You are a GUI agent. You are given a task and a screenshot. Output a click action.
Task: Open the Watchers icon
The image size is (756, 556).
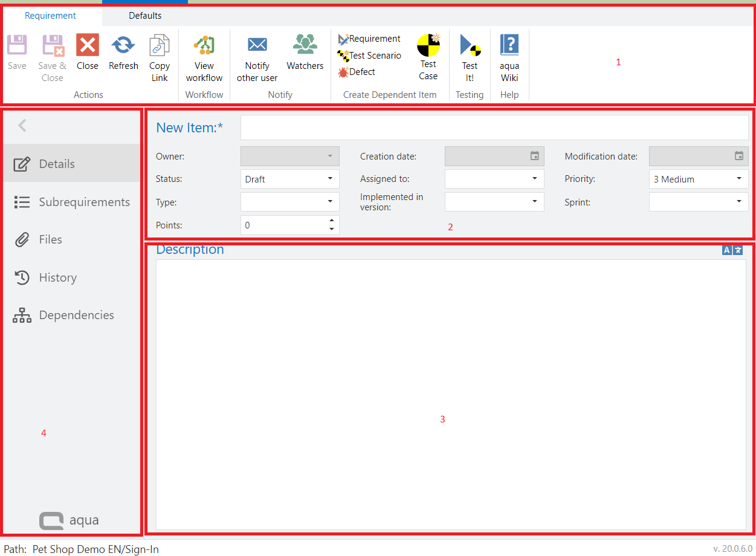coord(305,44)
